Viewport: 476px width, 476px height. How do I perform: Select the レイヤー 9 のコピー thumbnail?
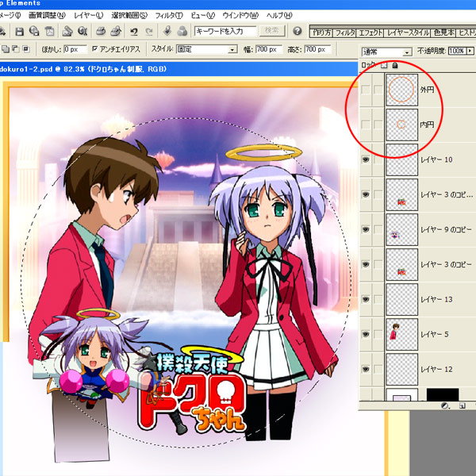click(x=401, y=229)
